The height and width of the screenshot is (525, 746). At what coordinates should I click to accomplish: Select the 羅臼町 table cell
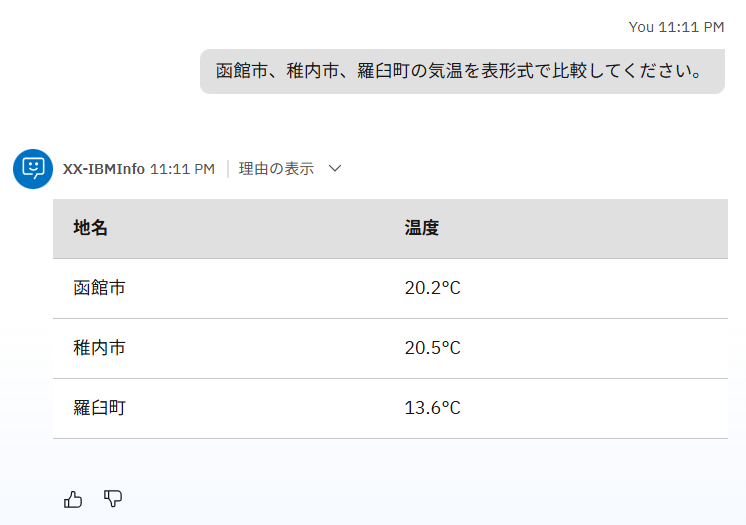(100, 408)
